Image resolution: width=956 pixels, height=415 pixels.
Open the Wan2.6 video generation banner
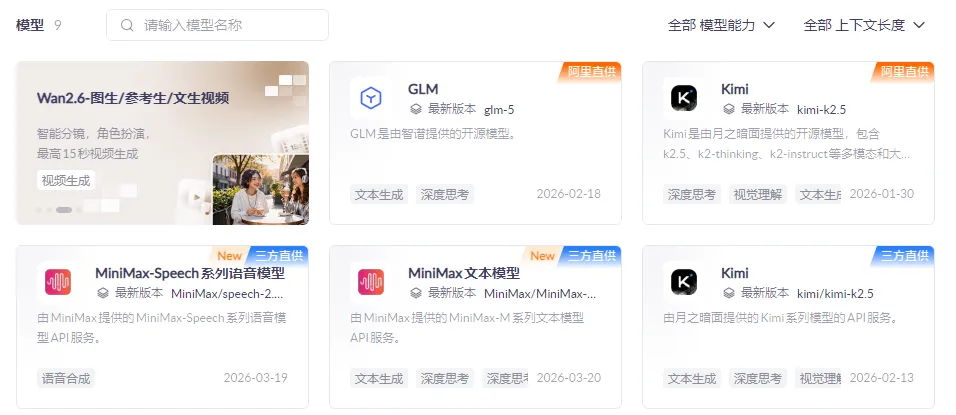(x=162, y=143)
